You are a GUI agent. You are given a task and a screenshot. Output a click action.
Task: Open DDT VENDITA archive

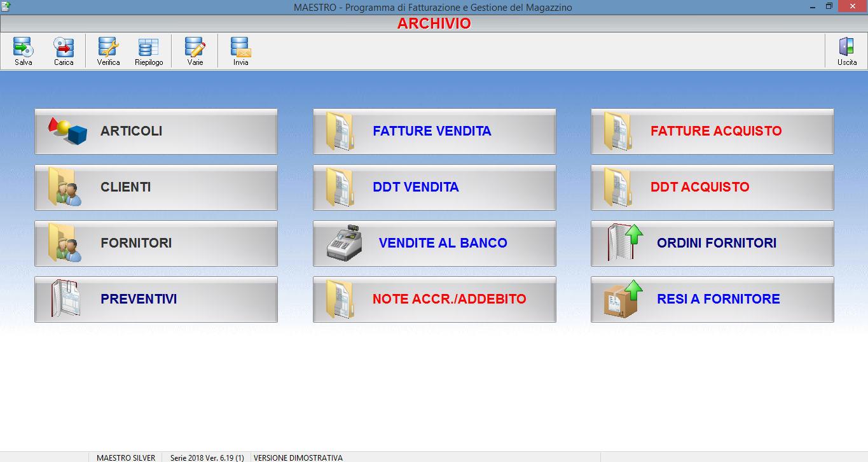(x=434, y=187)
